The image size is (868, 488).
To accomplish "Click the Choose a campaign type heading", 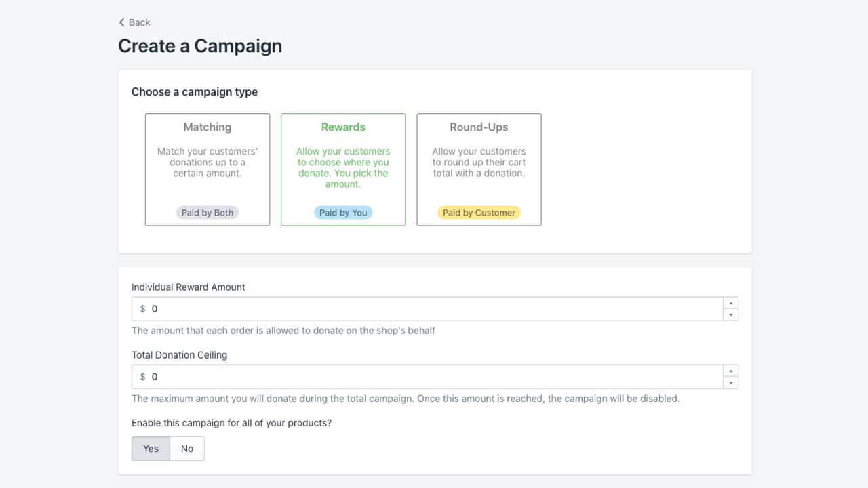I will (195, 91).
